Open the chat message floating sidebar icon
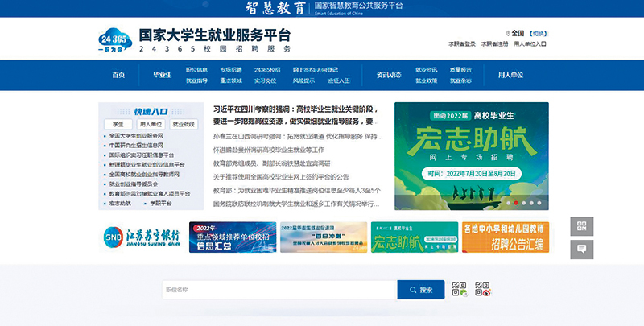Image resolution: width=644 pixels, height=326 pixels. point(581,250)
